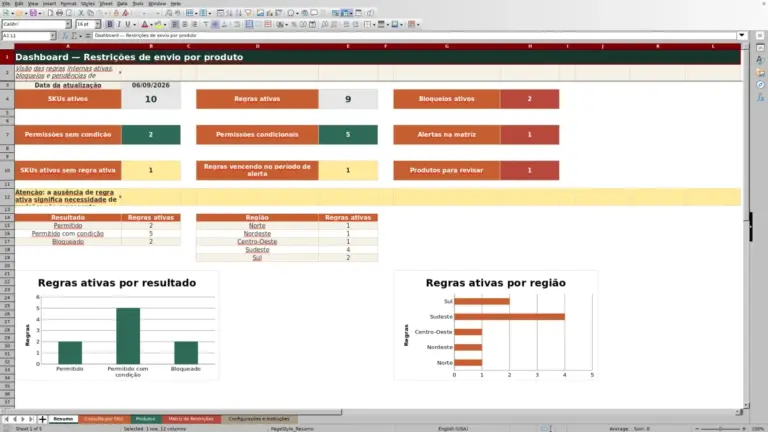The width and height of the screenshot is (768, 432).
Task: Click the Sort Ascending icon
Action: click(229, 13)
